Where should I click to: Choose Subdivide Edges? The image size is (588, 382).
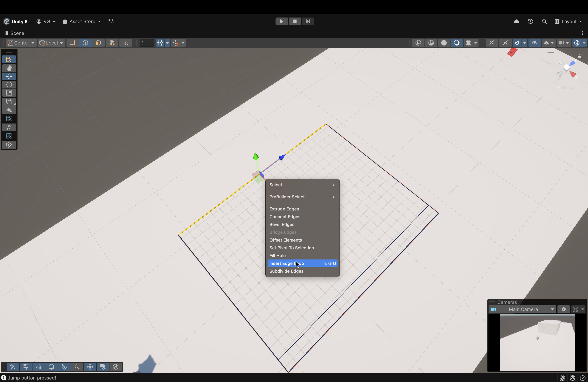(x=302, y=271)
